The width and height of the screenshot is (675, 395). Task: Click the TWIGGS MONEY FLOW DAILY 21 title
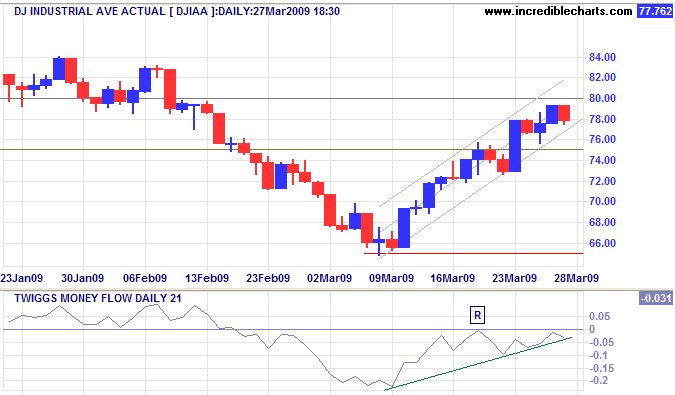click(98, 298)
